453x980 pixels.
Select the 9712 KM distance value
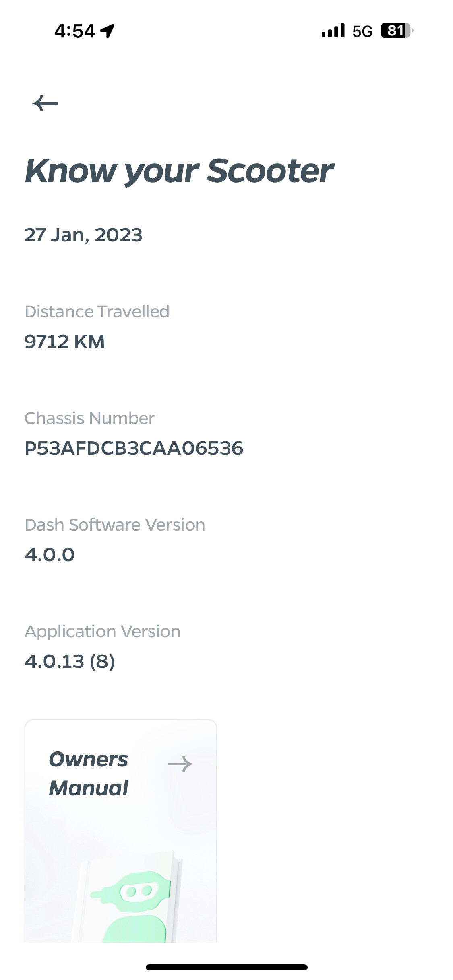click(x=64, y=342)
